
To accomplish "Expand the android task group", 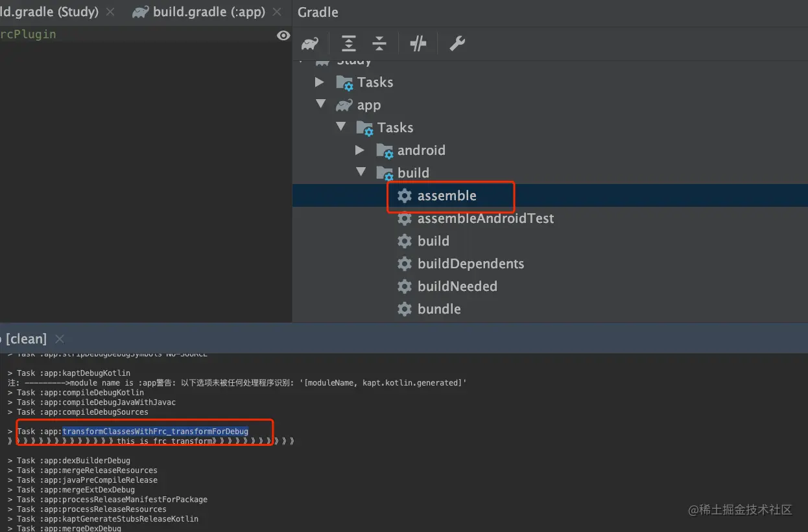I will [x=360, y=150].
